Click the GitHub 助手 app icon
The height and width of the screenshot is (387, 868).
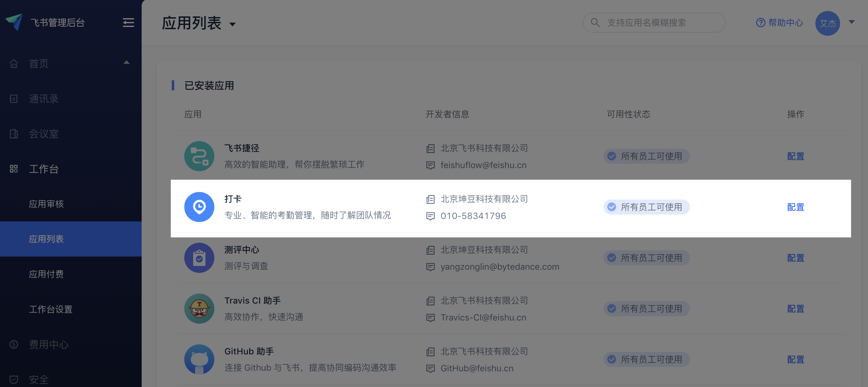pos(199,359)
